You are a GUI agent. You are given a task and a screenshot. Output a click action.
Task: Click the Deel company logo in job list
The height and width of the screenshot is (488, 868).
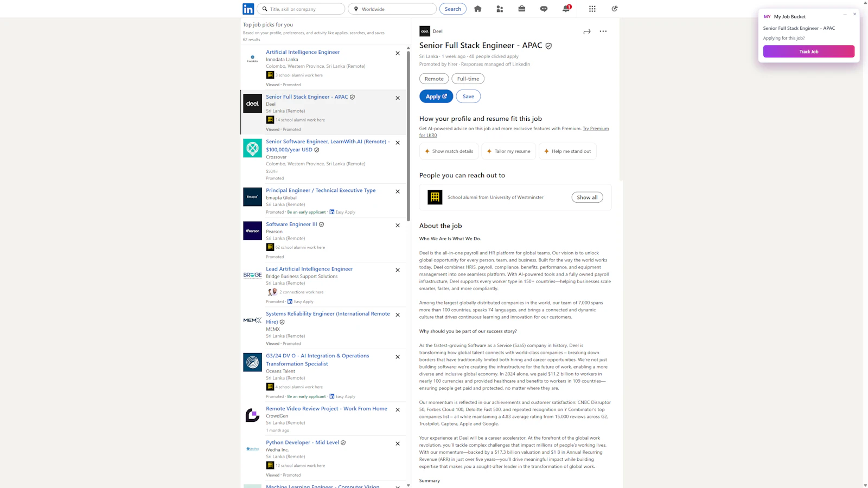(252, 104)
